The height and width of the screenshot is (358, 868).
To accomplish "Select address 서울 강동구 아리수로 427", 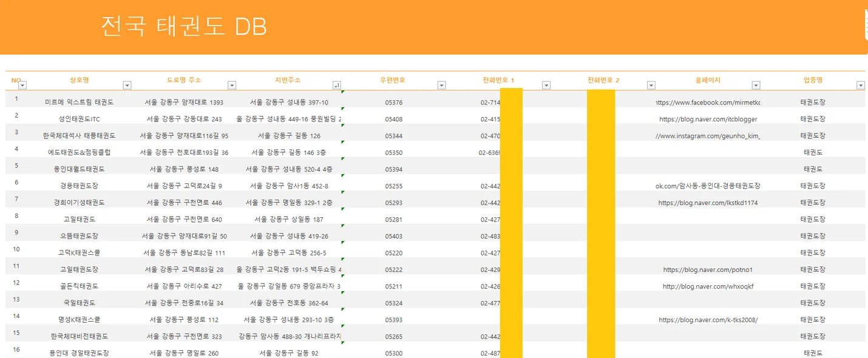I will tap(184, 286).
